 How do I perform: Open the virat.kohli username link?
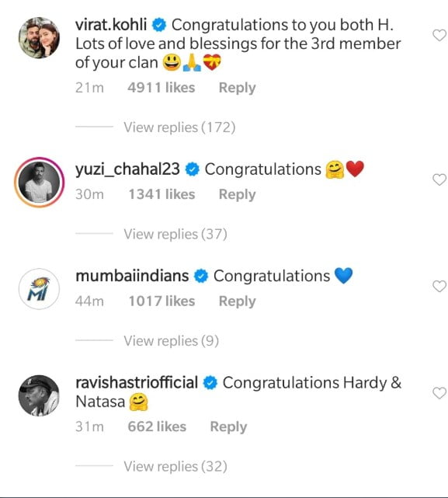[x=111, y=24]
